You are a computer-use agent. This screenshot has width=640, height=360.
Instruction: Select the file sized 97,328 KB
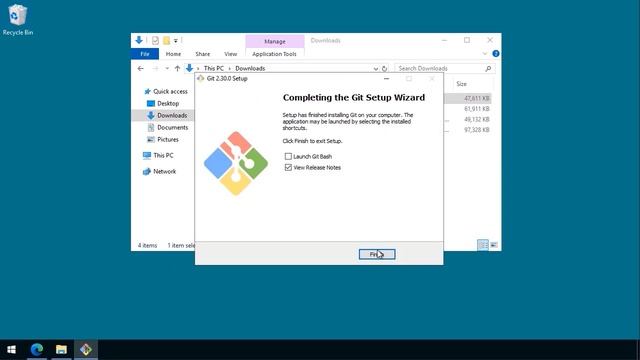tap(476, 130)
